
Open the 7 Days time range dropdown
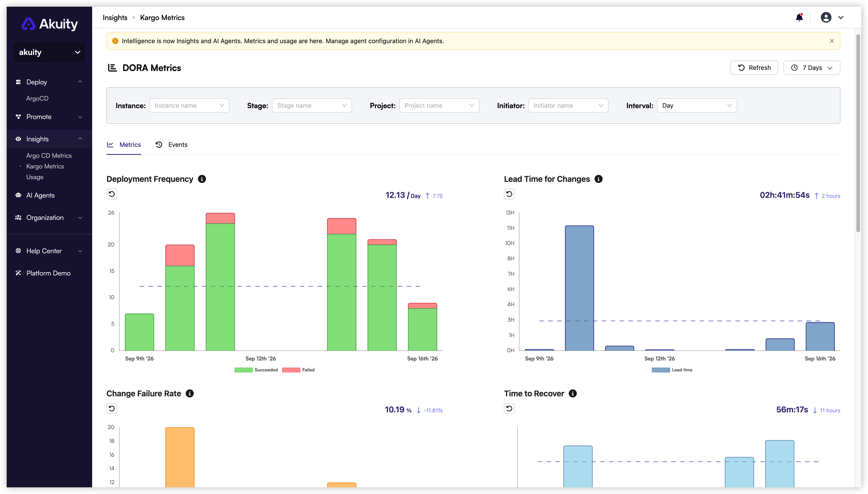[811, 68]
